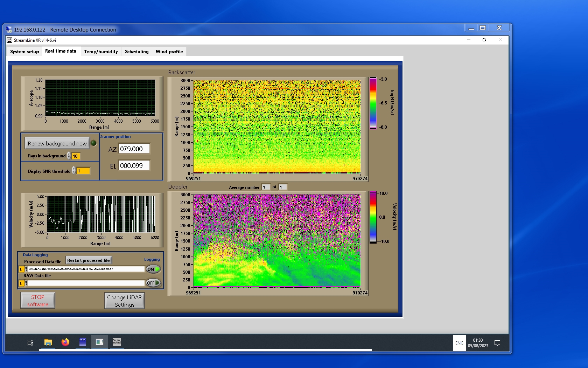Screen dimensions: 588x368
Task: Adjust the Display SNR threshold stepper
Action: tap(73, 171)
